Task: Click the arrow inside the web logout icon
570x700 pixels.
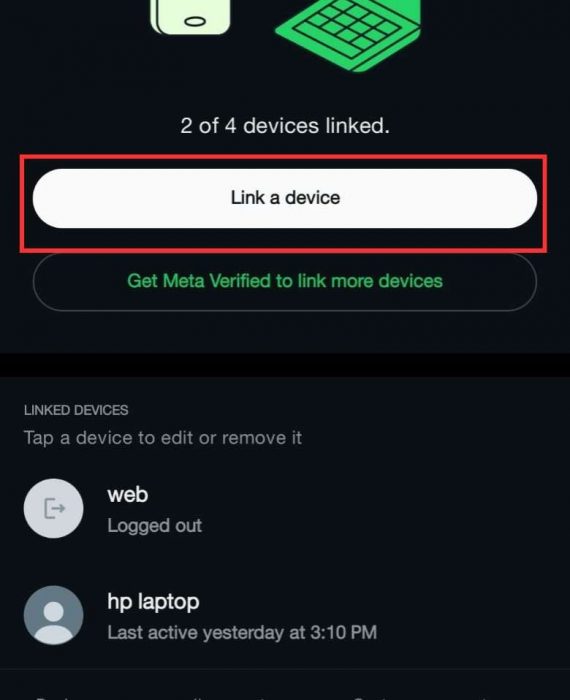Action: [x=59, y=508]
